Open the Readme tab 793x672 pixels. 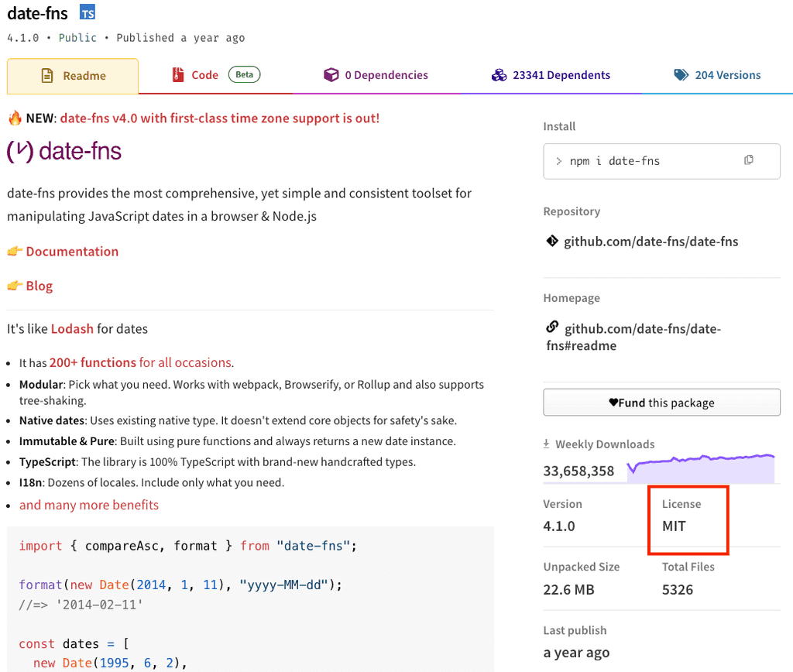pyautogui.click(x=73, y=76)
